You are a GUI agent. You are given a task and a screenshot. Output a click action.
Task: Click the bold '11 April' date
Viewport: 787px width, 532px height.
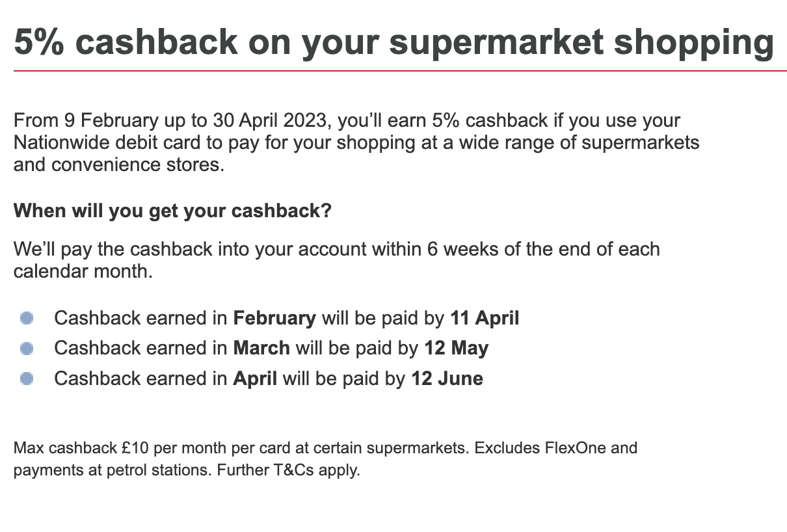485,319
